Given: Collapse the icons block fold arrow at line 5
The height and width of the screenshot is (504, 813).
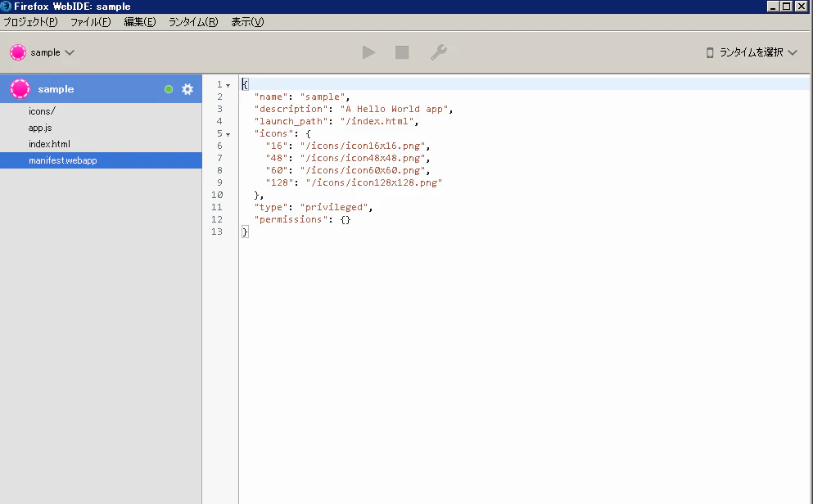Looking at the screenshot, I should 228,134.
